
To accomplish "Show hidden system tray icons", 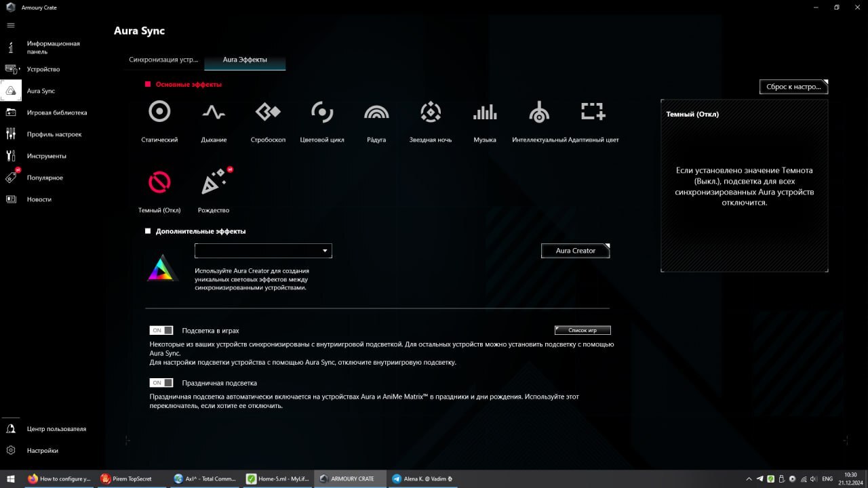I will (x=748, y=479).
